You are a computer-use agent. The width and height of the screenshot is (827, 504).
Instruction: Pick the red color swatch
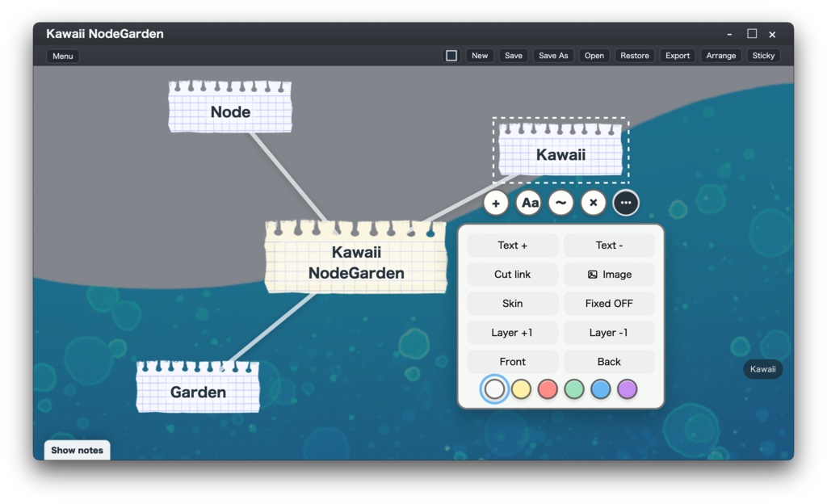pyautogui.click(x=548, y=389)
